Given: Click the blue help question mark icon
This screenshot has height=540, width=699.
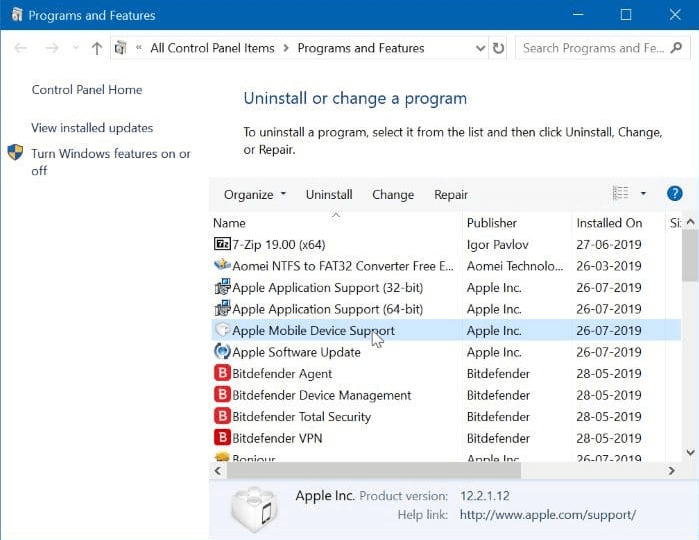Looking at the screenshot, I should point(674,194).
